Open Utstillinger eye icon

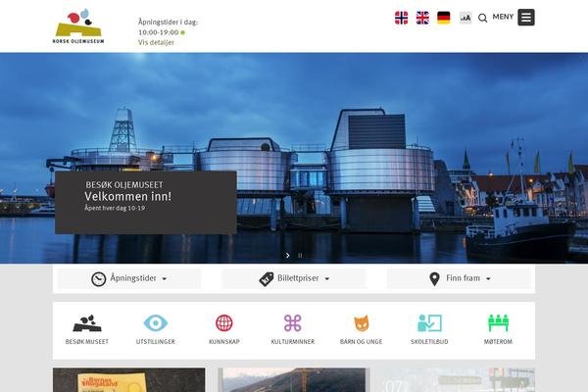(156, 323)
